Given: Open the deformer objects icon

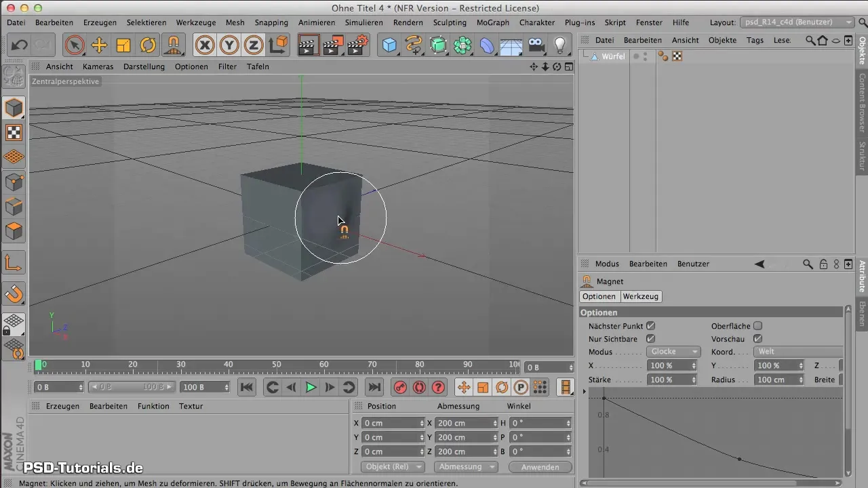Looking at the screenshot, I should 487,45.
